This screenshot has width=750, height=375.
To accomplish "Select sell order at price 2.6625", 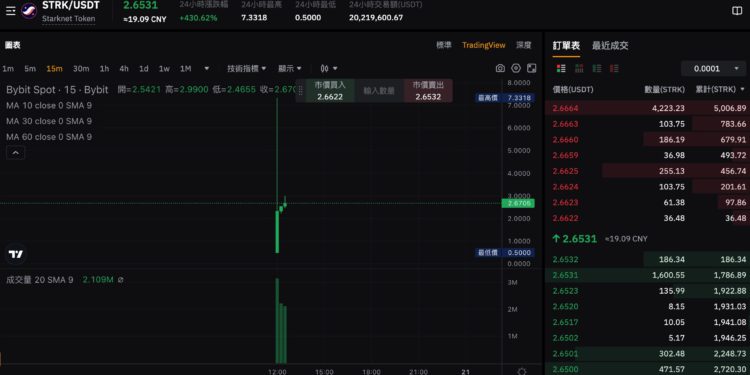I will (x=648, y=171).
